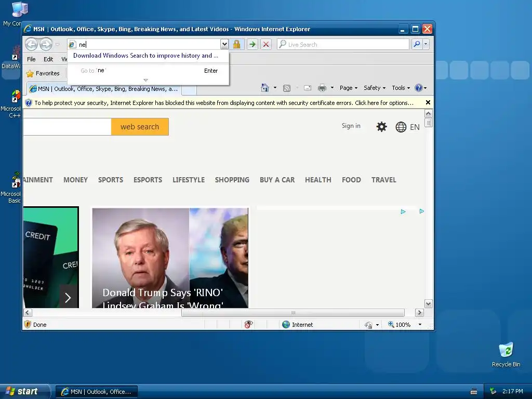Click the globe EN language selector
This screenshot has width=532, height=399.
407,127
